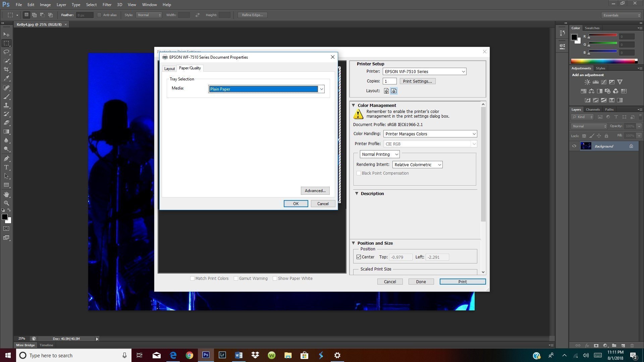The width and height of the screenshot is (644, 362).
Task: Open the File menu
Action: 19,5
